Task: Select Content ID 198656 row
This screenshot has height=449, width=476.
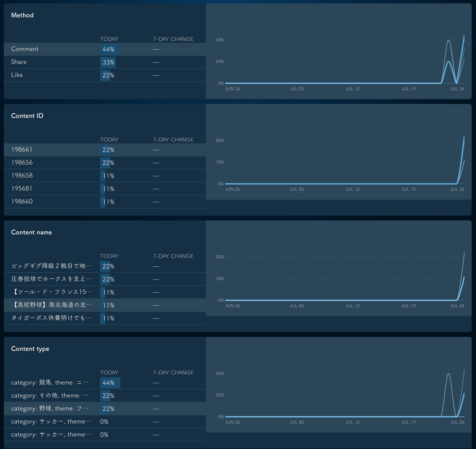Action: coord(105,163)
